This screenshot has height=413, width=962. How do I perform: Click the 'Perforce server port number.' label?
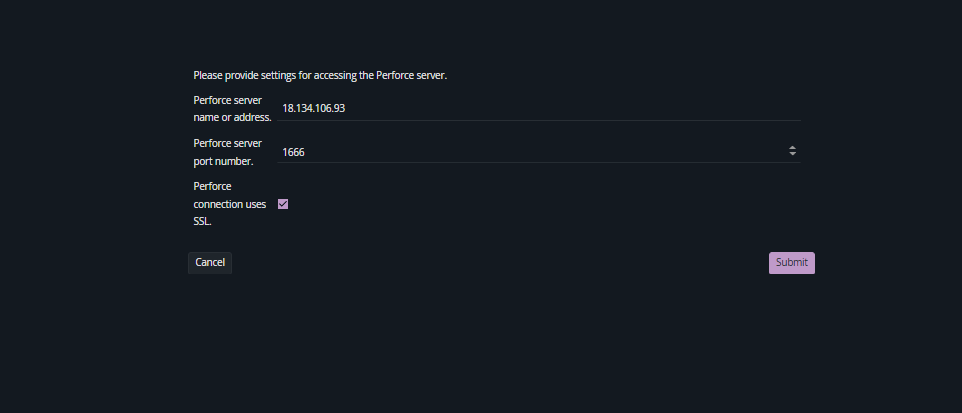[228, 152]
